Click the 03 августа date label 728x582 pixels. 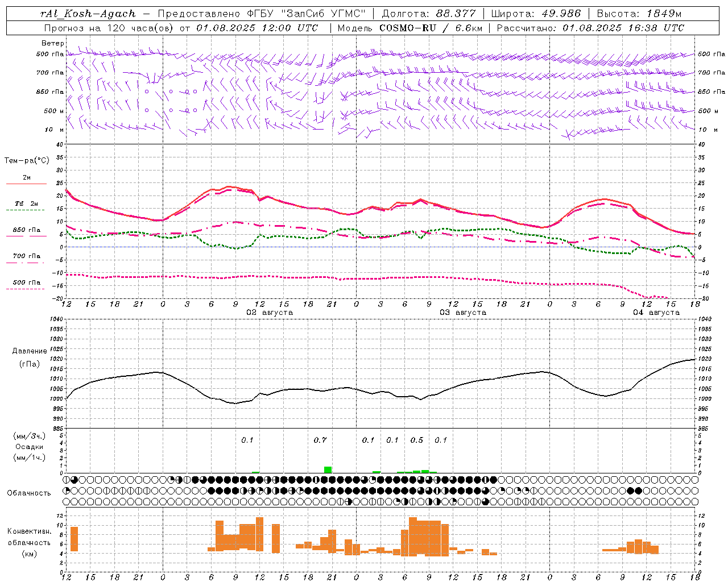(462, 313)
